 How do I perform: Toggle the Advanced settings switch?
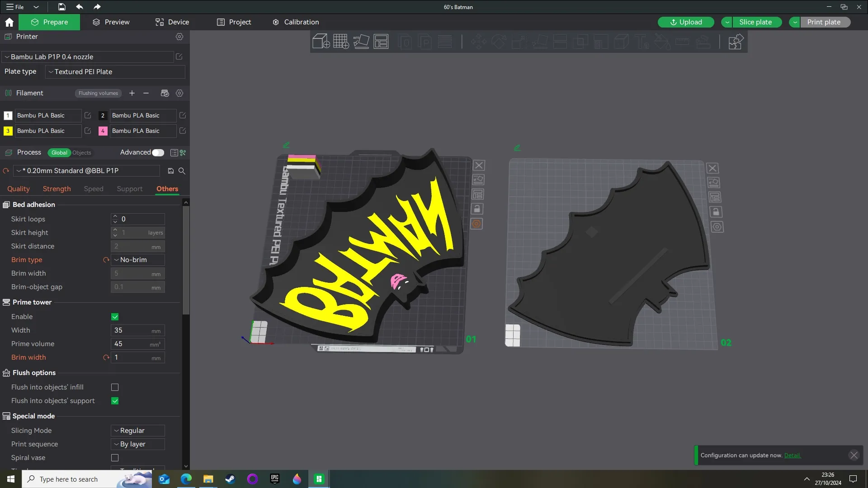click(x=158, y=153)
